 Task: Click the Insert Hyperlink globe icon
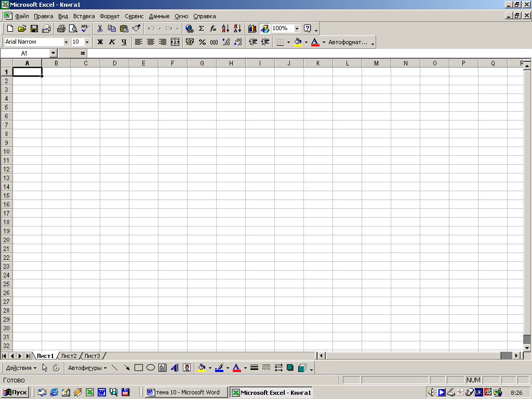click(x=189, y=29)
